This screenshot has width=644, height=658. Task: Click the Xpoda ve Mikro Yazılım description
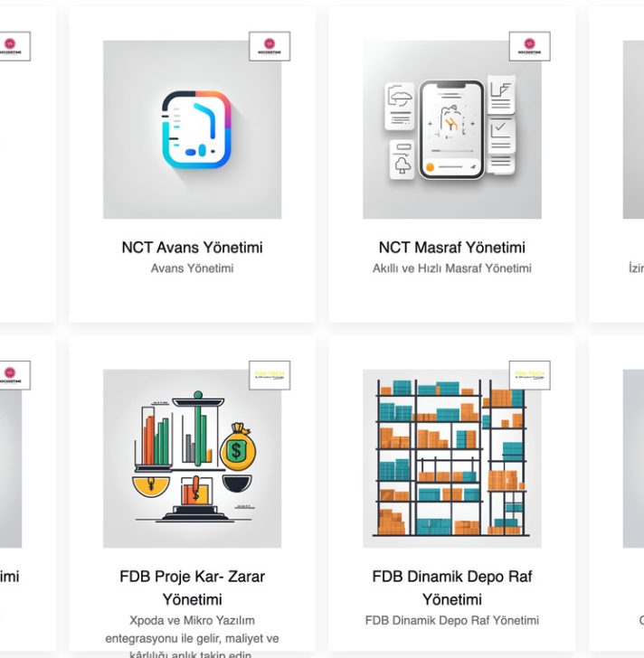193,636
